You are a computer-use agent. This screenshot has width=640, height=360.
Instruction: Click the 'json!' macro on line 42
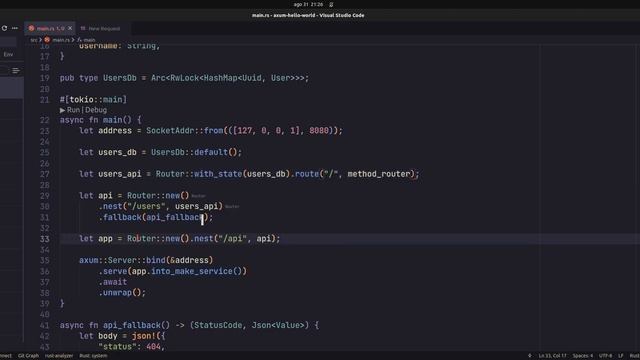(x=143, y=336)
